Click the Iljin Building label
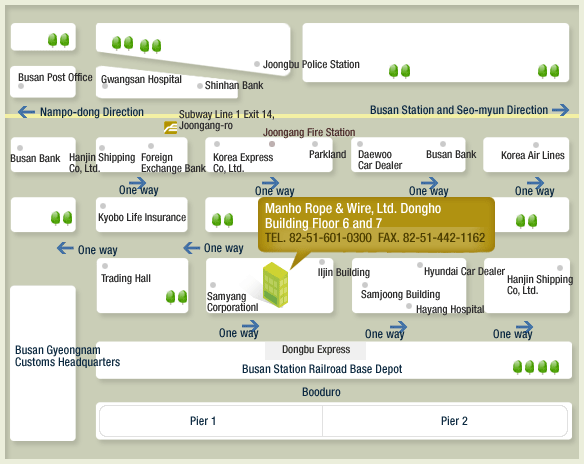Image resolution: width=584 pixels, height=464 pixels. (x=343, y=272)
